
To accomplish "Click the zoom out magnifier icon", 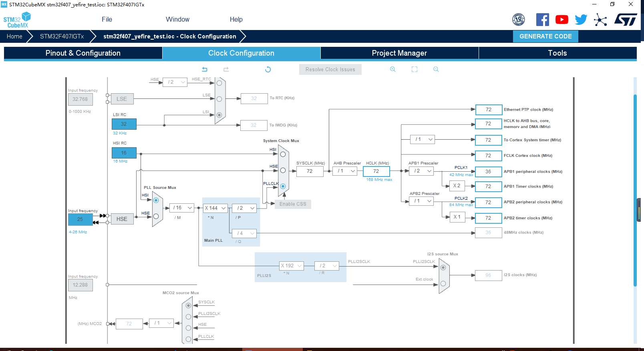I will (436, 69).
